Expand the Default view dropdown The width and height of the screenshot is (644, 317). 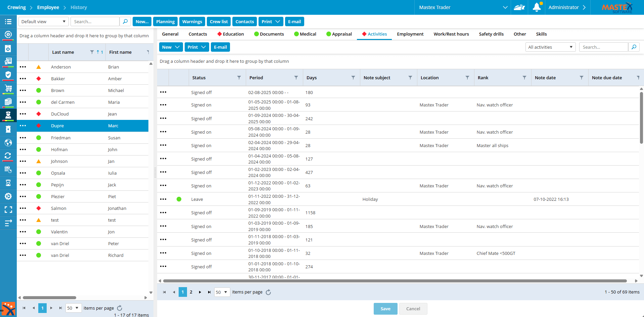tap(43, 21)
